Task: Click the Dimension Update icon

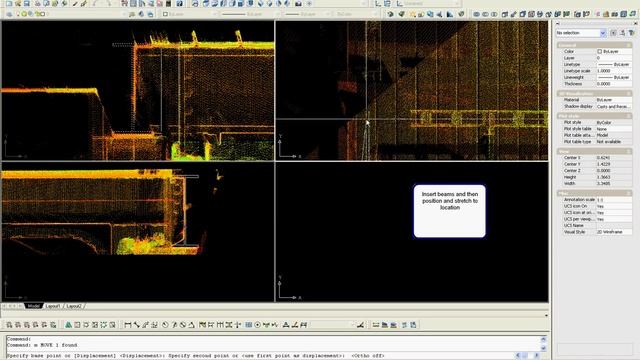Action: tap(304, 325)
